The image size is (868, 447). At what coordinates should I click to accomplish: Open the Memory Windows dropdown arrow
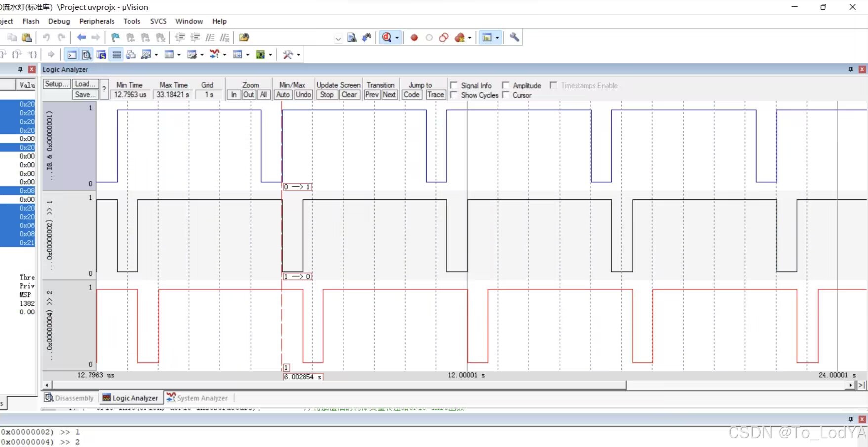pyautogui.click(x=179, y=55)
